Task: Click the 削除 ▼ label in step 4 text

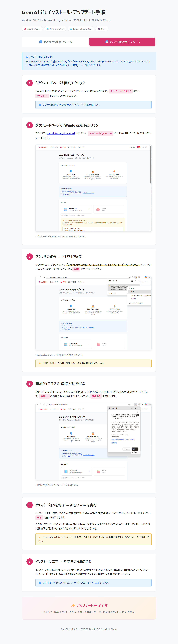Action: point(44,396)
